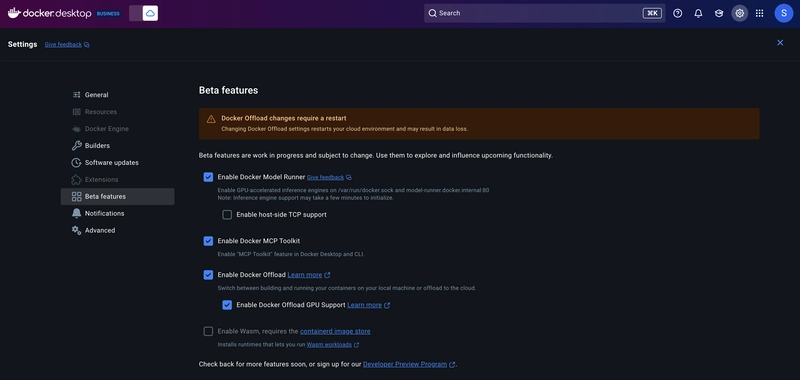Select the Builders settings tab
The image size is (800, 380).
pos(117,146)
